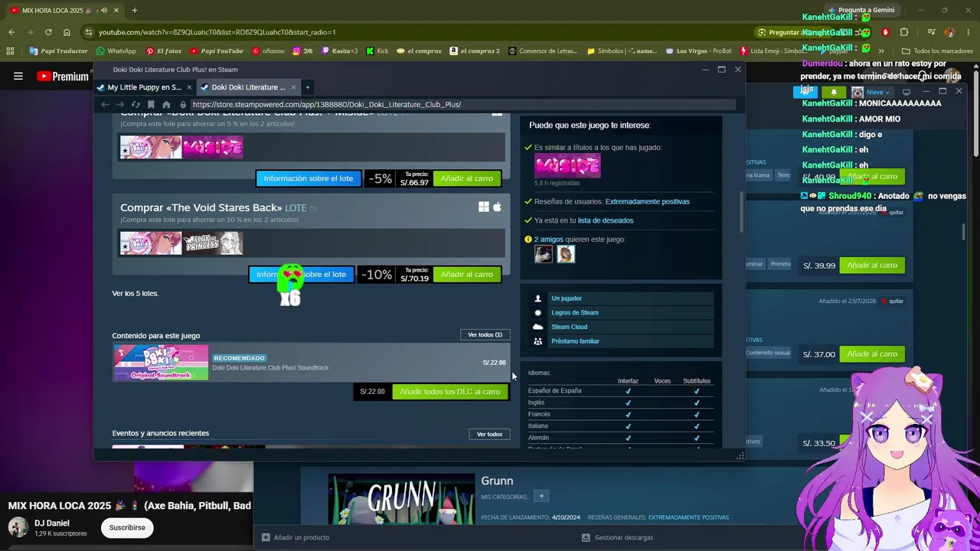Add the S/.66.97 MiSide bundle to cart
The width and height of the screenshot is (980, 551).
[x=467, y=178]
